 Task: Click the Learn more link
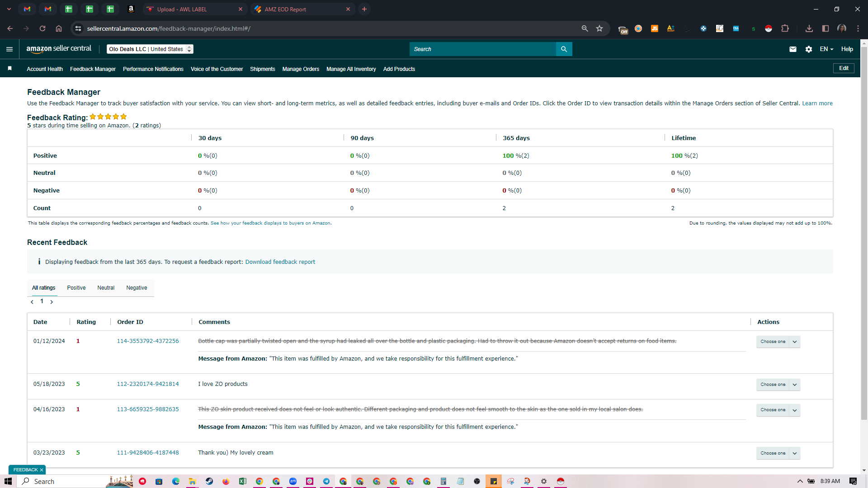point(817,103)
